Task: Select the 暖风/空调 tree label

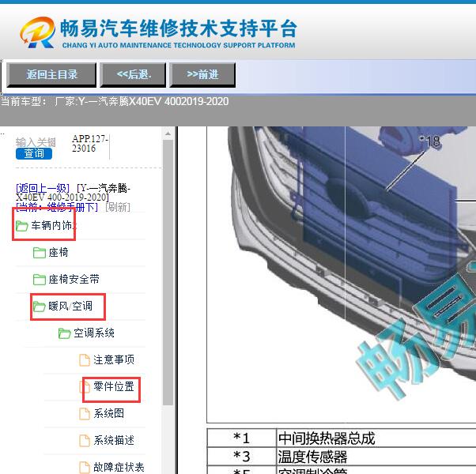Action: click(70, 306)
